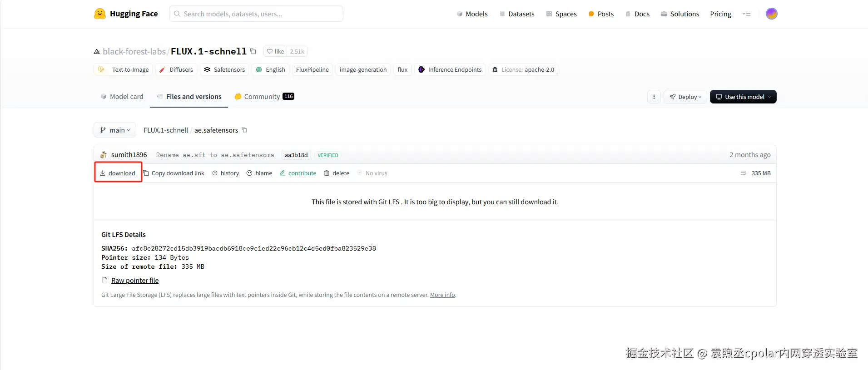Switch to the Model card tab
This screenshot has width=868, height=370.
[x=122, y=97]
